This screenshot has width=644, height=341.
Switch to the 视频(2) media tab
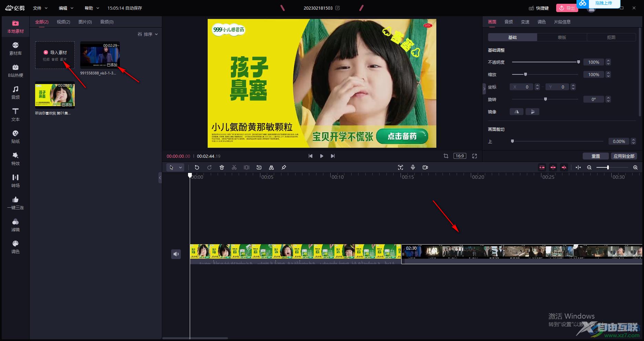63,22
